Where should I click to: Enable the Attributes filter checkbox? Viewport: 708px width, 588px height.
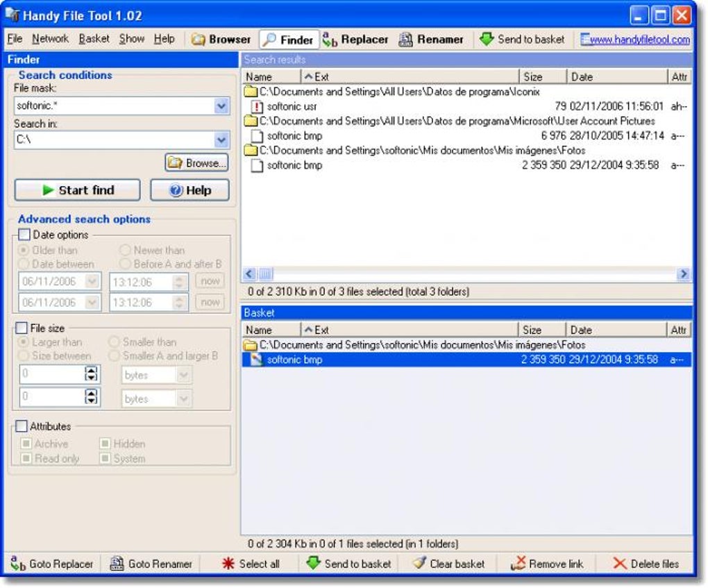(20, 426)
